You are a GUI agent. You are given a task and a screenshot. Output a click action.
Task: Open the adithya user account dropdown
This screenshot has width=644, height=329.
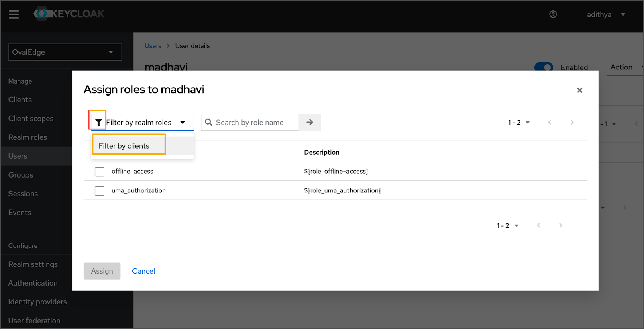tap(605, 14)
